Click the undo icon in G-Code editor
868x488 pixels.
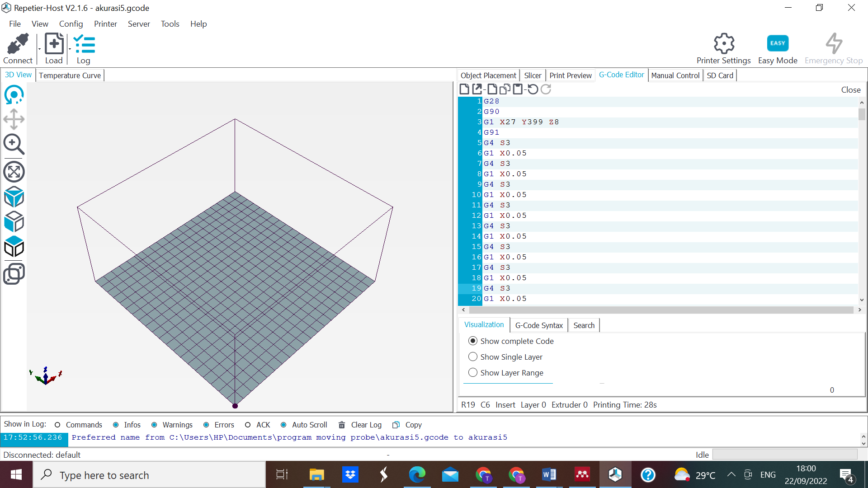[x=533, y=89]
